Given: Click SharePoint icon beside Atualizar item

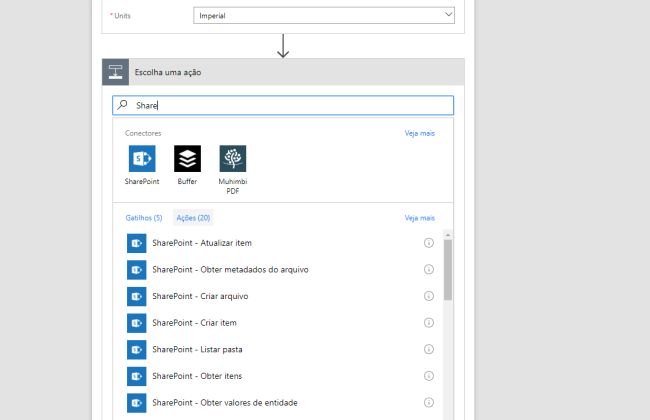Looking at the screenshot, I should tap(136, 243).
